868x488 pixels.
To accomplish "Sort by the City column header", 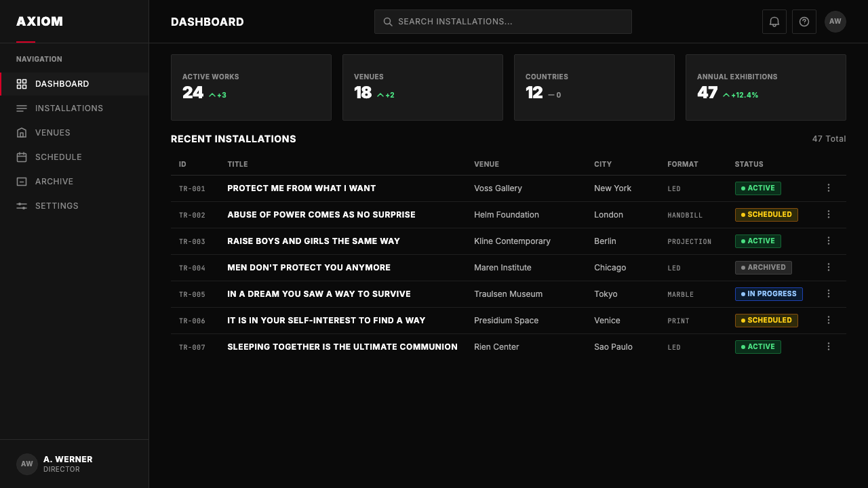I will click(x=603, y=164).
